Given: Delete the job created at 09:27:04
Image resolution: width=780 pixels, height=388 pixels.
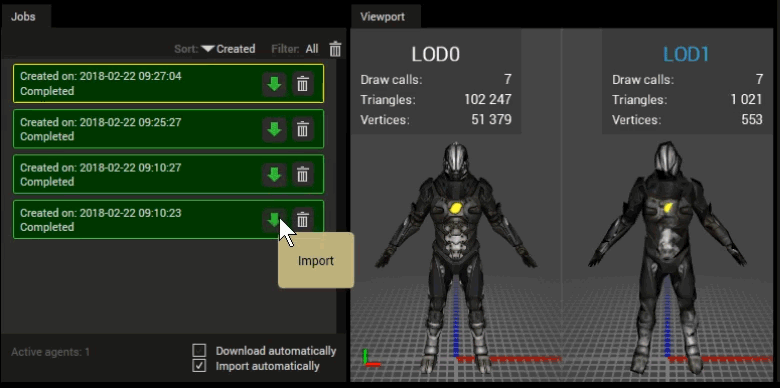Looking at the screenshot, I should (302, 84).
